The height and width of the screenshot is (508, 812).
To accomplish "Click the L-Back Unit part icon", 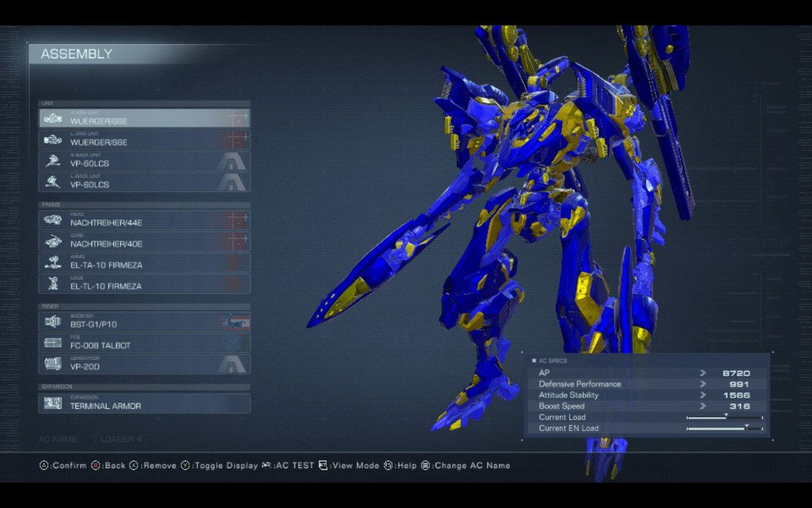I will 53,182.
